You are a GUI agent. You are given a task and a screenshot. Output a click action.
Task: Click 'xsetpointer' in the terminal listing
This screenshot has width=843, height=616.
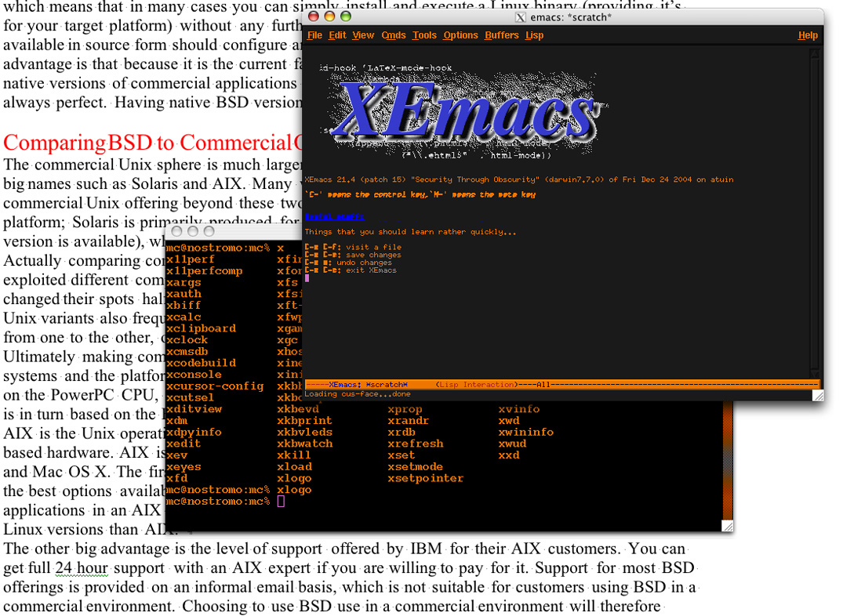(425, 478)
